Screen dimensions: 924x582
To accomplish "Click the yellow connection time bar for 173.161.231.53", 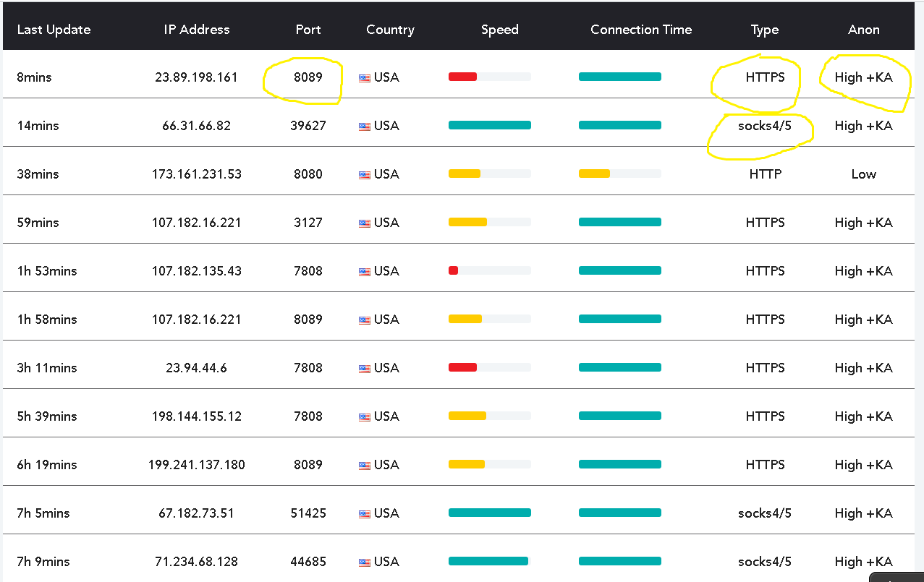I will (594, 174).
